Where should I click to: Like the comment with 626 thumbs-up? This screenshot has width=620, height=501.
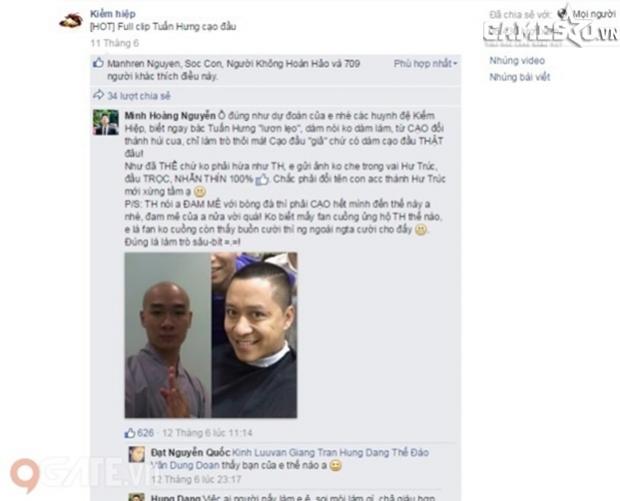pos(130,433)
